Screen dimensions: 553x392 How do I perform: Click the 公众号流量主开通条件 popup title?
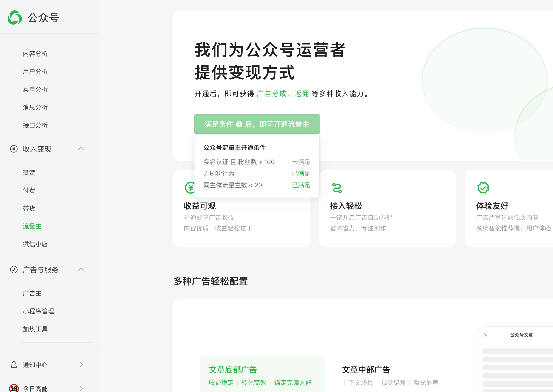click(x=234, y=148)
